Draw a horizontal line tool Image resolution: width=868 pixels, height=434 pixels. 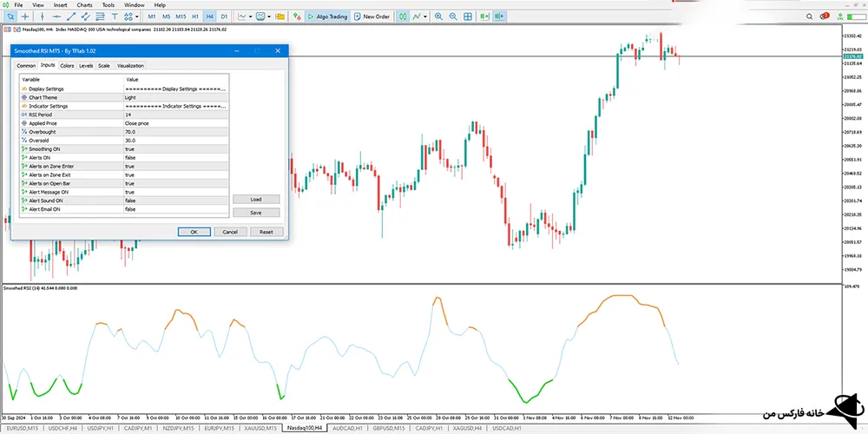tap(56, 16)
